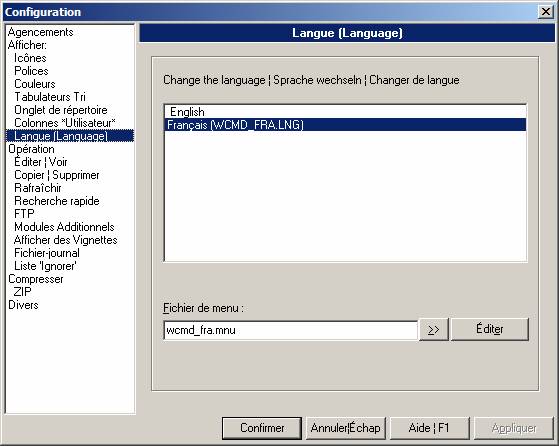Open help via the Aide | F1 button
This screenshot has width=559, height=446.
tap(429, 428)
